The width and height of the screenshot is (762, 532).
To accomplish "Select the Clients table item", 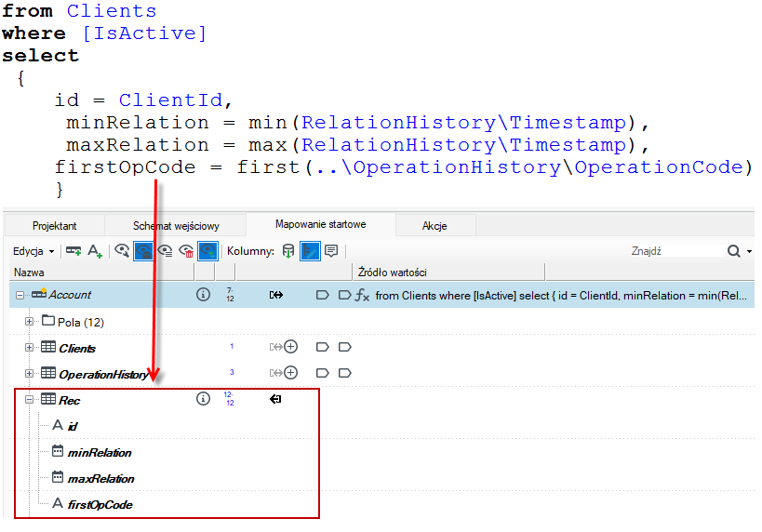I will tap(77, 349).
